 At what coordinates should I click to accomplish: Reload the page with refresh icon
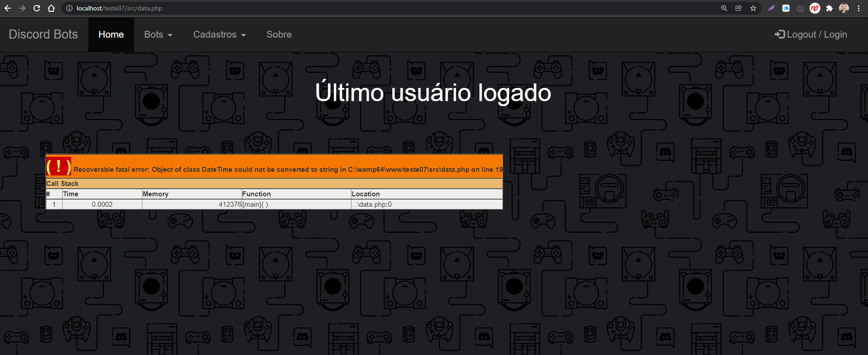coord(37,8)
